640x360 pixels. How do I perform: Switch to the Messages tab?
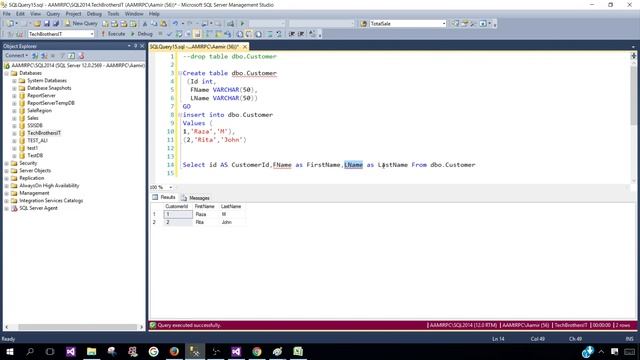coord(196,198)
